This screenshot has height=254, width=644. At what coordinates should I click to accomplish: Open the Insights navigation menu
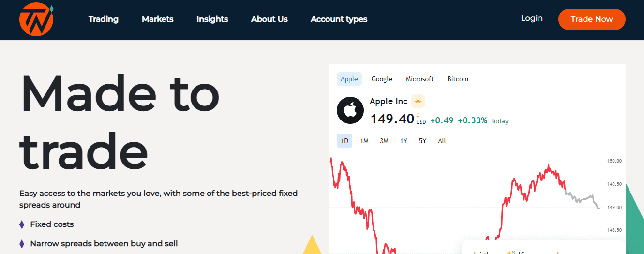click(212, 19)
